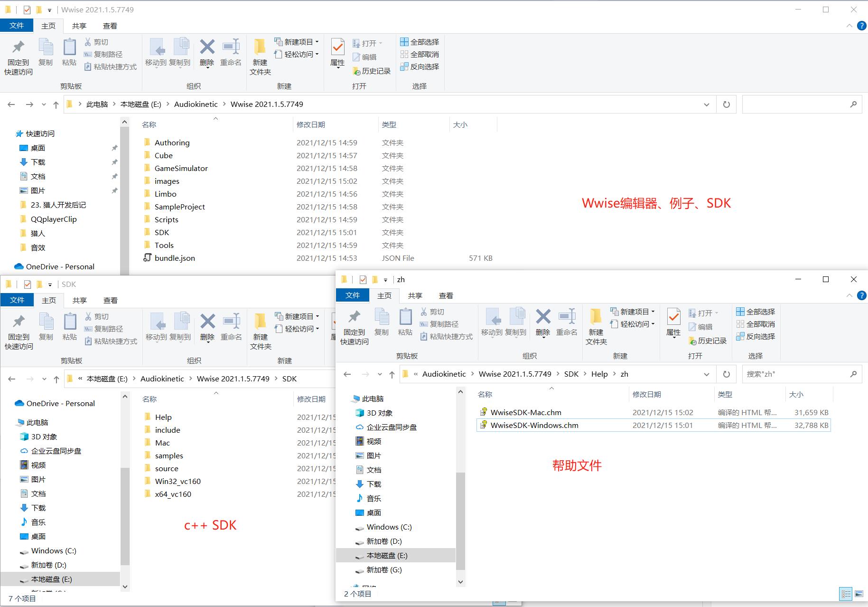
Task: Click Rename (重命名) in Wwise window ribbon
Action: coord(231,52)
